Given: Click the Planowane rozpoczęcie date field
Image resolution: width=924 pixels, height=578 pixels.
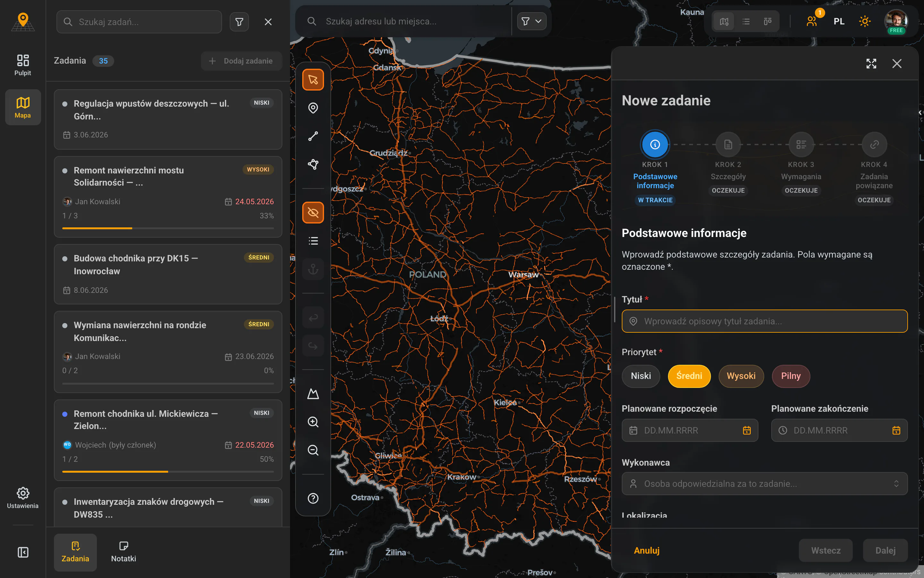Looking at the screenshot, I should click(689, 430).
